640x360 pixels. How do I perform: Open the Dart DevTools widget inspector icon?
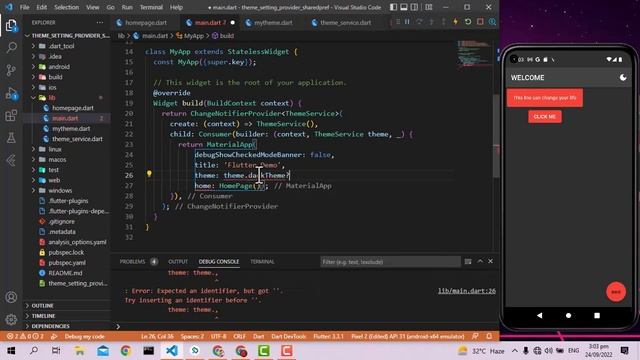tap(493, 22)
